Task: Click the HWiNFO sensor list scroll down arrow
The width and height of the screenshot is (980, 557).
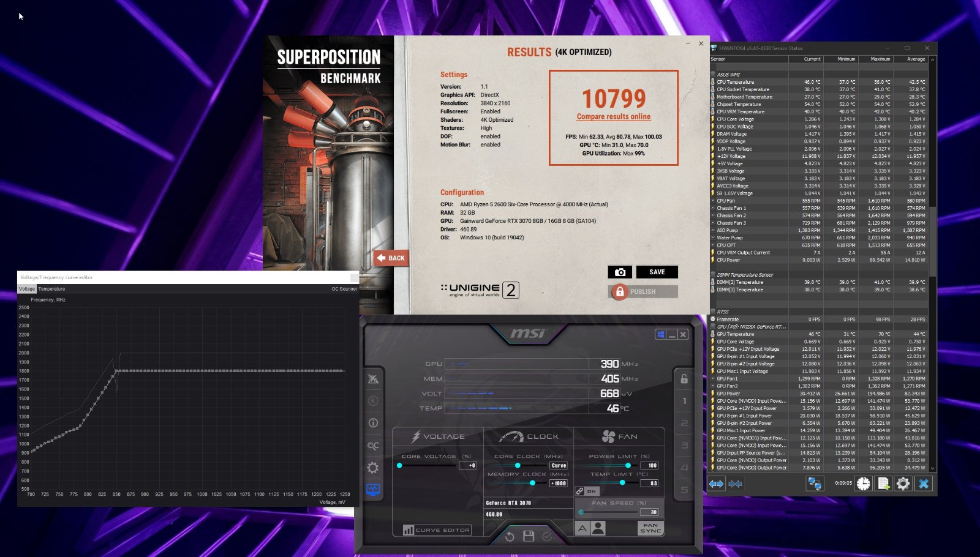Action: 932,469
